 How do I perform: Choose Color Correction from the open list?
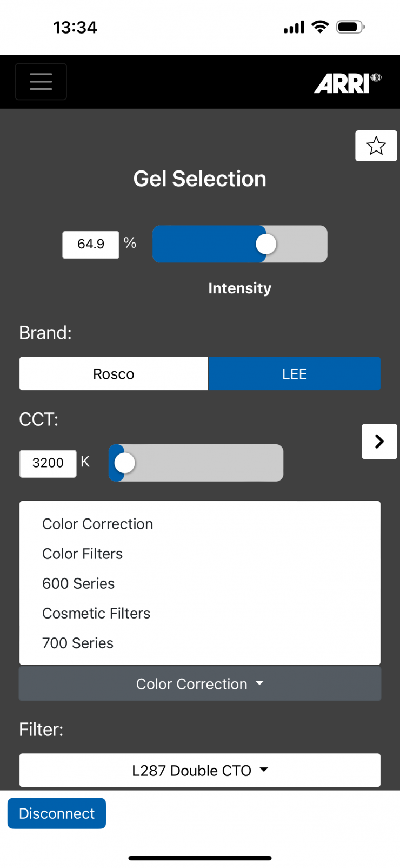(98, 524)
